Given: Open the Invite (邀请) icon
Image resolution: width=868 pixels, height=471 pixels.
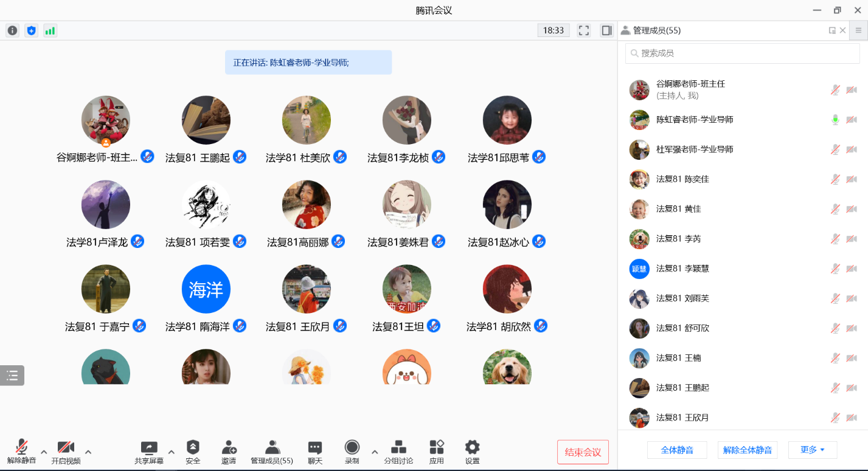Looking at the screenshot, I should tap(229, 449).
